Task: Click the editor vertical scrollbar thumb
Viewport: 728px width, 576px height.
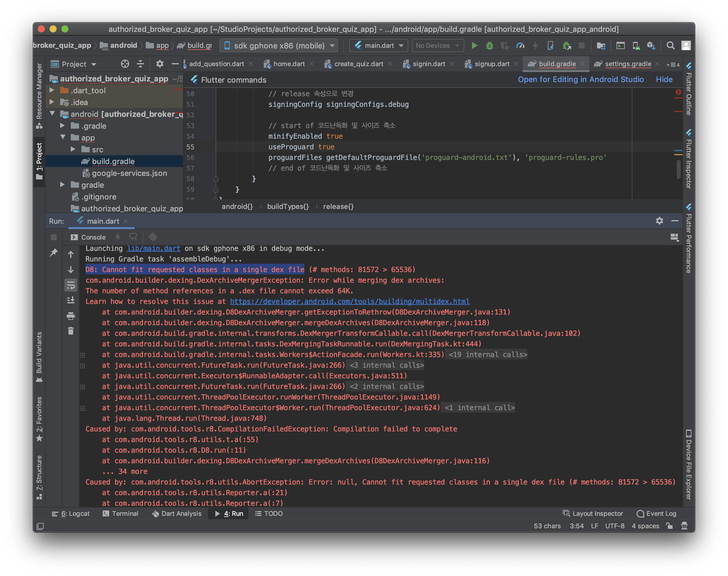Action: pyautogui.click(x=678, y=169)
